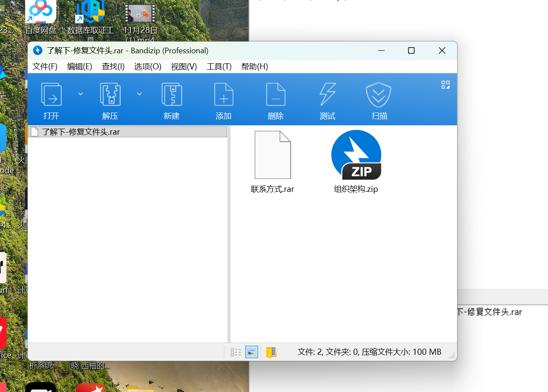The width and height of the screenshot is (548, 392).
Task: Open the toolbar customization grid icon
Action: [445, 84]
